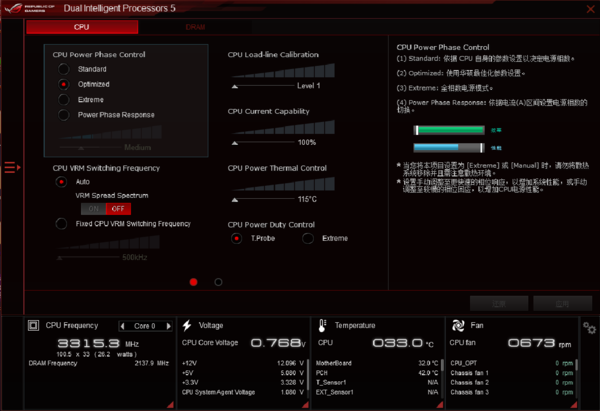Click the Voltage lightning bolt icon
The height and width of the screenshot is (411, 600).
pyautogui.click(x=187, y=325)
